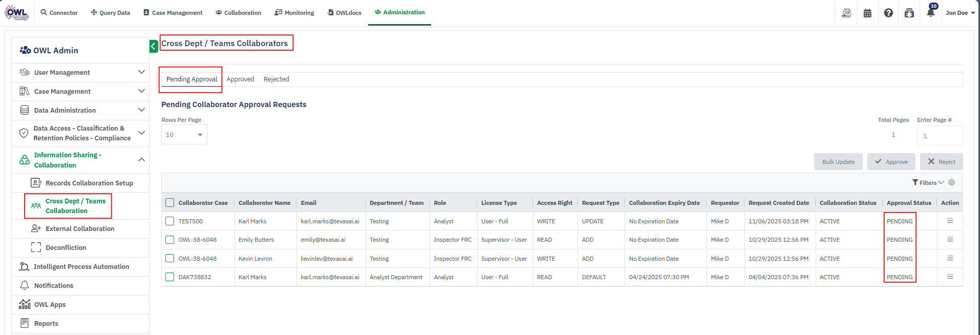Image resolution: width=980 pixels, height=335 pixels.
Task: Click the Approve button
Action: click(x=891, y=162)
